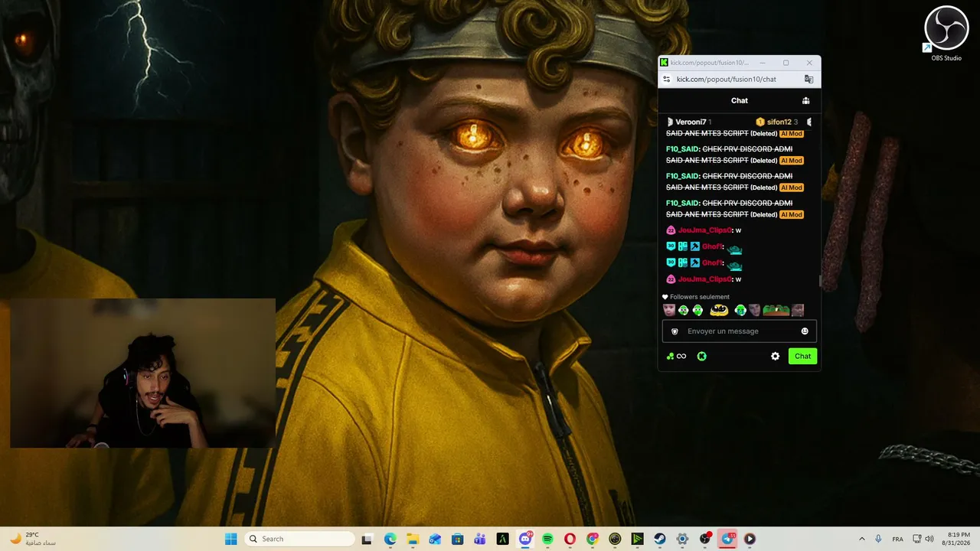Open Windows Settings gear from taskbar
Viewport: 980px width, 551px height.
coord(682,539)
